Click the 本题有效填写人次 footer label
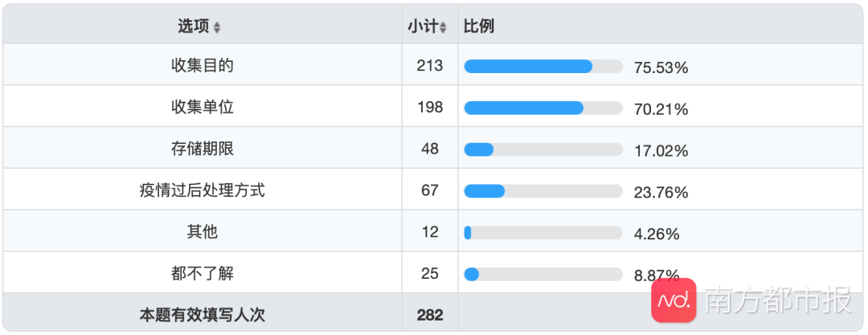 point(203,315)
